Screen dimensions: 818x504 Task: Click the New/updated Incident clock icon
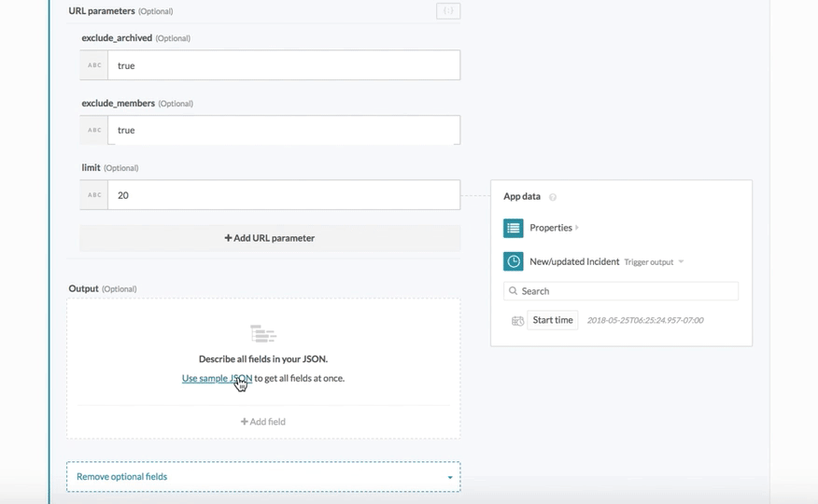pyautogui.click(x=514, y=261)
